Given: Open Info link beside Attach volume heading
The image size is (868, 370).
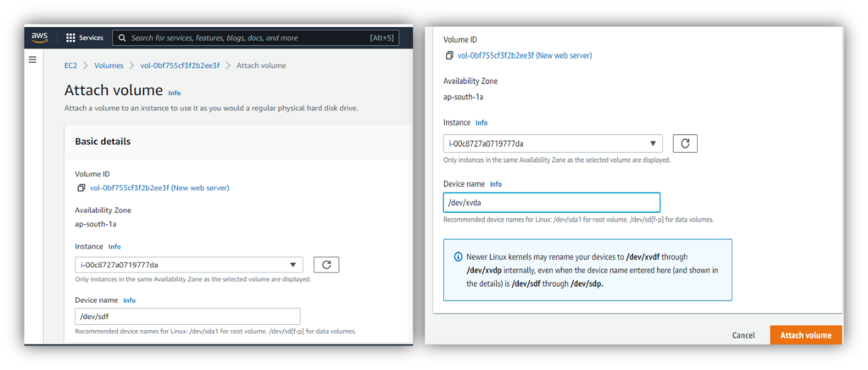Looking at the screenshot, I should 174,92.
